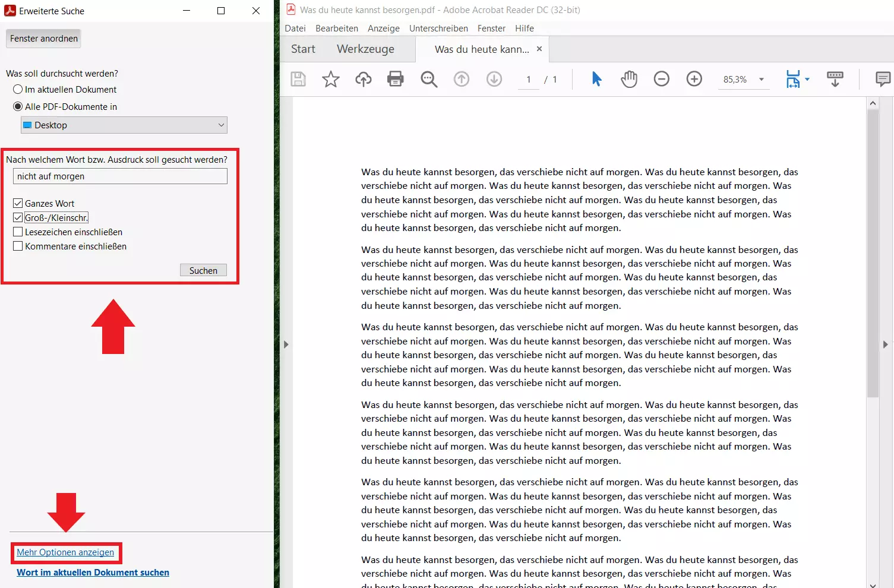
Task: Click the Save file icon in toolbar
Action: [298, 79]
